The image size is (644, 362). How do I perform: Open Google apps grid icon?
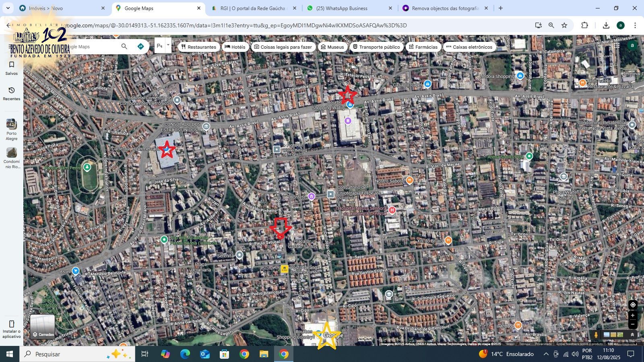(617, 45)
